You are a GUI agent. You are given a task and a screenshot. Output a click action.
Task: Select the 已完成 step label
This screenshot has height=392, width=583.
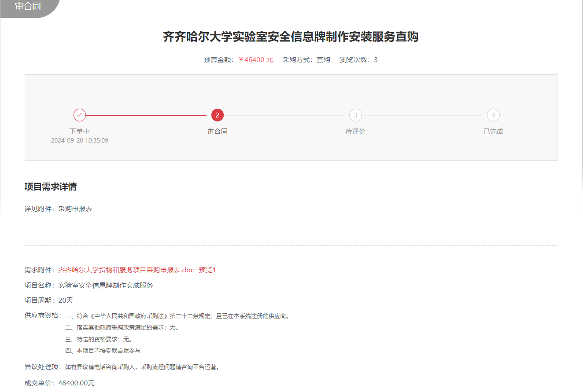coord(493,132)
